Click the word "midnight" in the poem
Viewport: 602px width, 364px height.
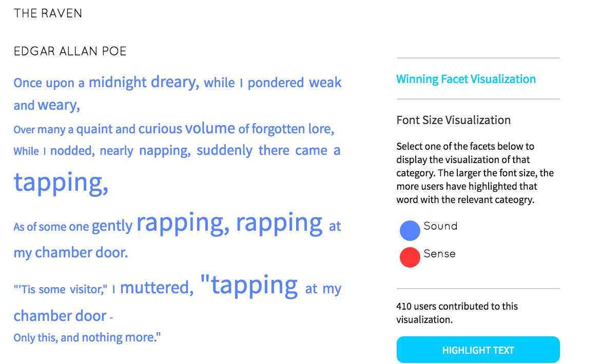(x=118, y=82)
